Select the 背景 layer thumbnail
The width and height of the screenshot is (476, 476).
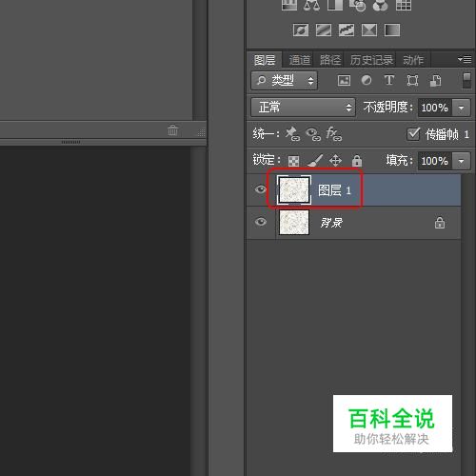(x=294, y=222)
